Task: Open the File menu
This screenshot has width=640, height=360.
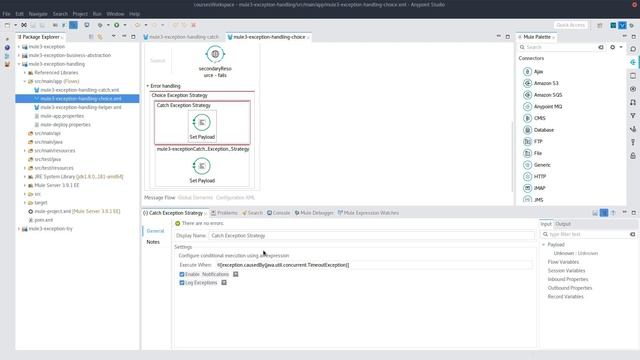Action: 7,13
